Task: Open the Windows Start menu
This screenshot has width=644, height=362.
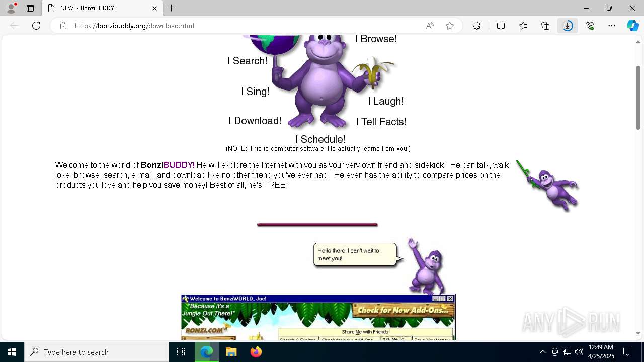Action: point(12,352)
